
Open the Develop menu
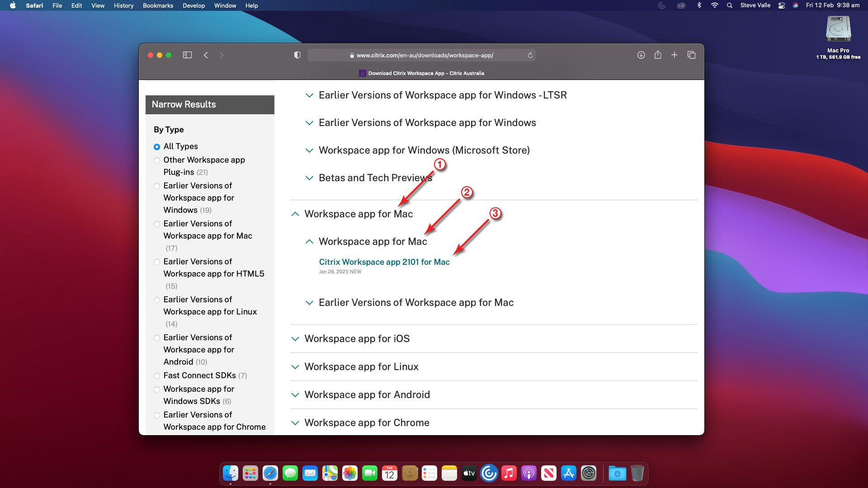tap(193, 5)
